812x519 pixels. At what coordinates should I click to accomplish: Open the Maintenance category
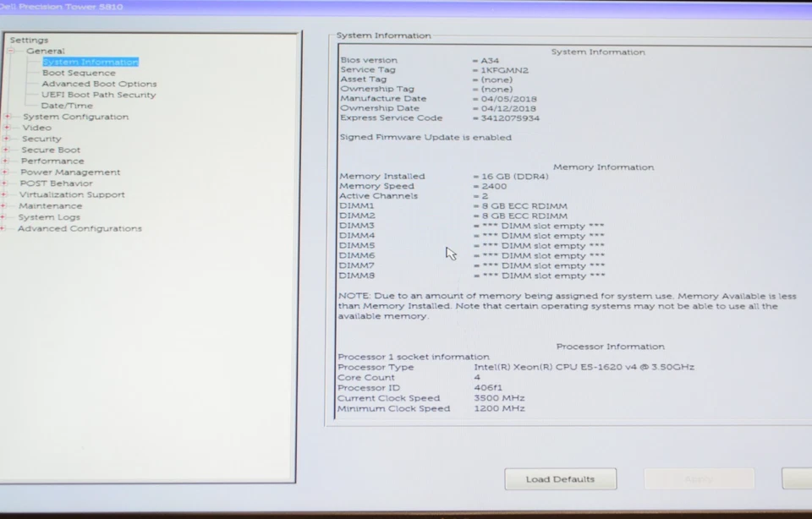pyautogui.click(x=50, y=205)
